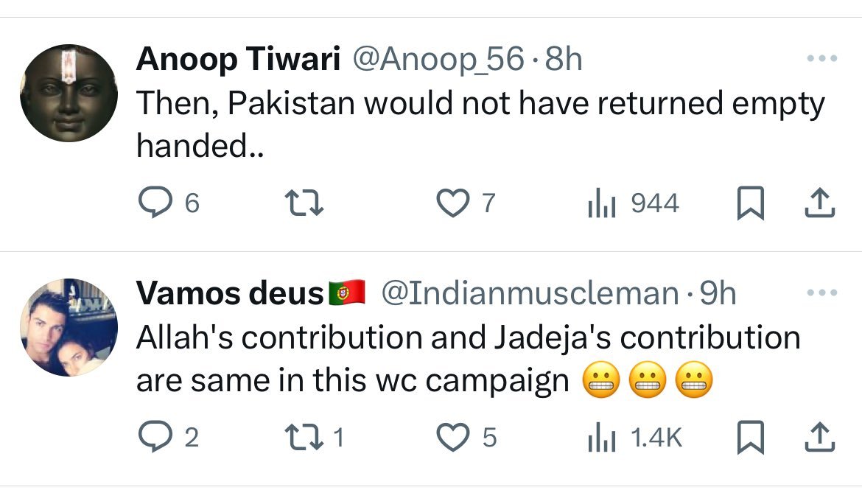This screenshot has height=504, width=862.
Task: Open Anoop Tiwari's profile picture
Action: [69, 93]
